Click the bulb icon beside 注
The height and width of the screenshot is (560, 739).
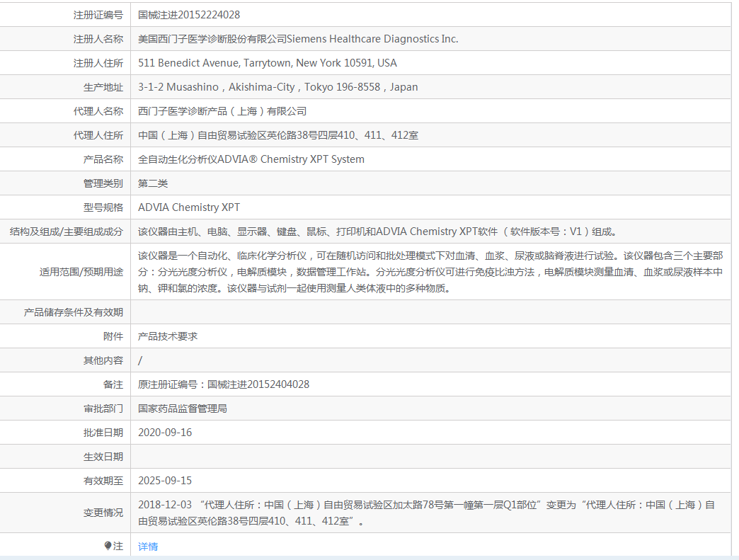(108, 545)
